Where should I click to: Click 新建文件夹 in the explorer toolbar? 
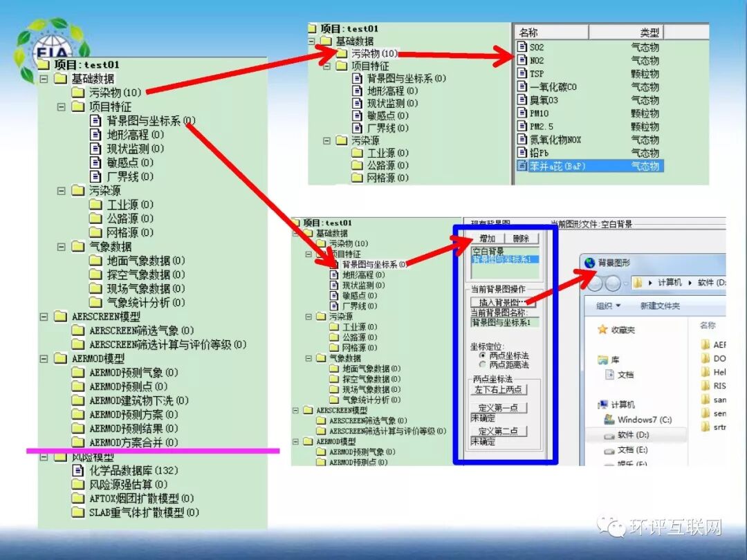tap(660, 306)
